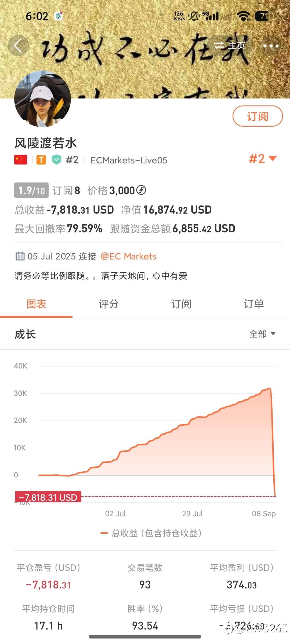The height and width of the screenshot is (644, 290).
Task: Tap the green verified shield icon
Action: (56, 160)
